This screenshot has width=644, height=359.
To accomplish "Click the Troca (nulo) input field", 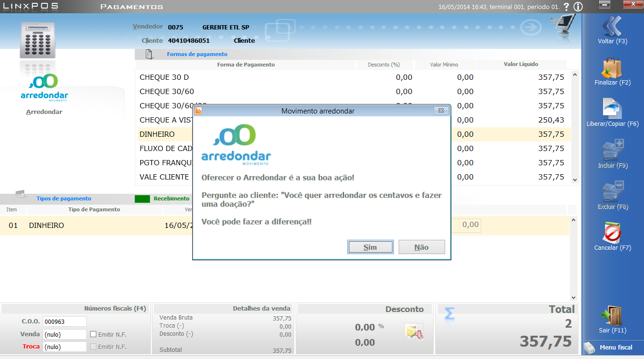I will tap(65, 347).
